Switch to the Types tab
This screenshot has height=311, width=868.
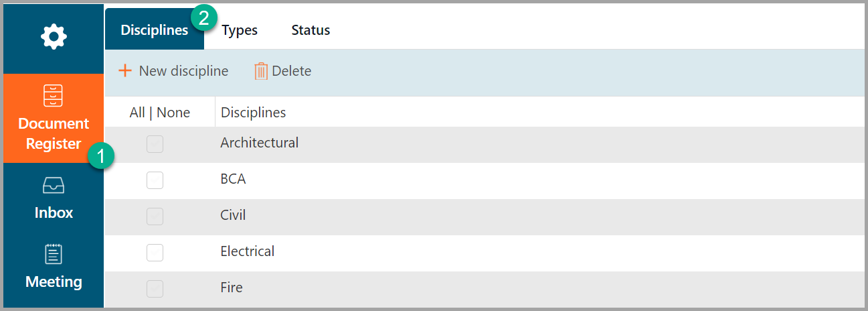[240, 30]
